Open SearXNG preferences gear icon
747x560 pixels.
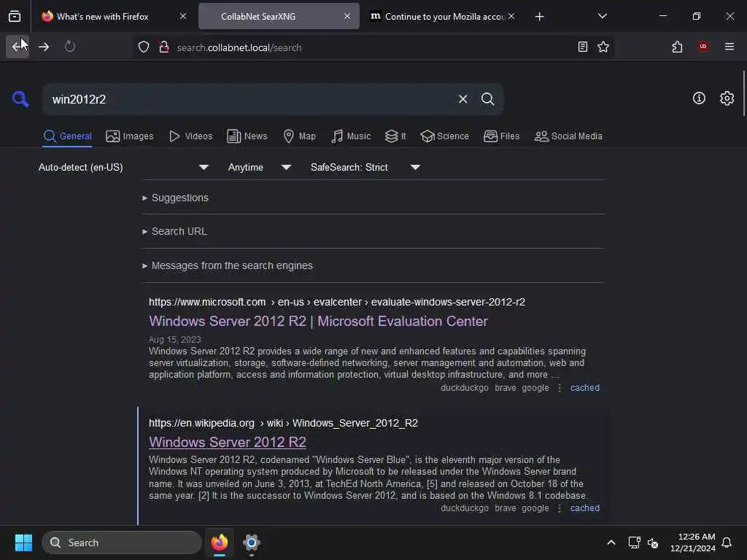coord(727,98)
